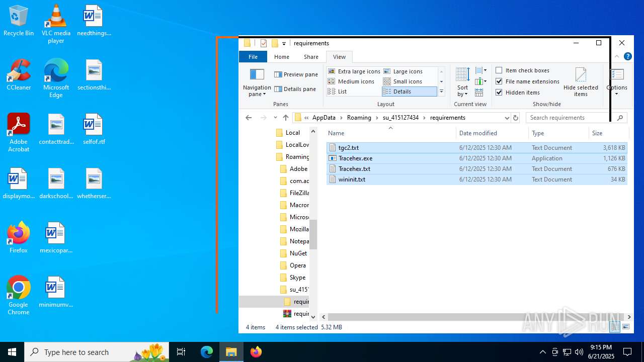
Task: Open Explorer Help icon
Action: [627, 56]
